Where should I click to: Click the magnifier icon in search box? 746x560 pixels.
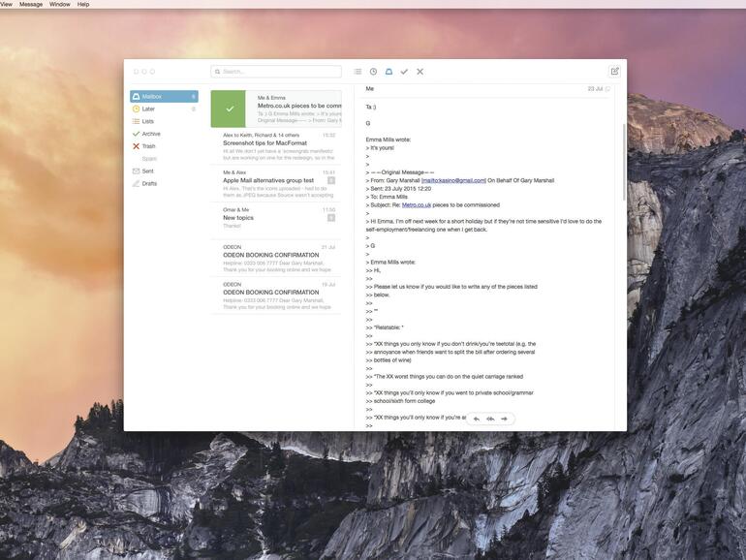click(x=217, y=72)
